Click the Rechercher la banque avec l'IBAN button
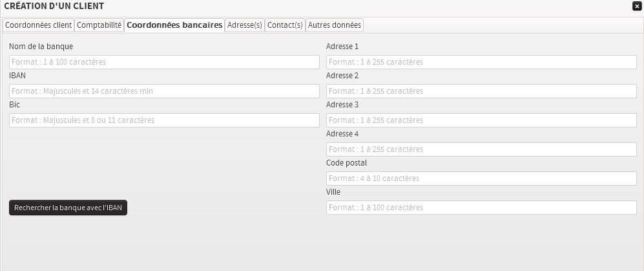This screenshot has width=644, height=271. click(x=68, y=208)
